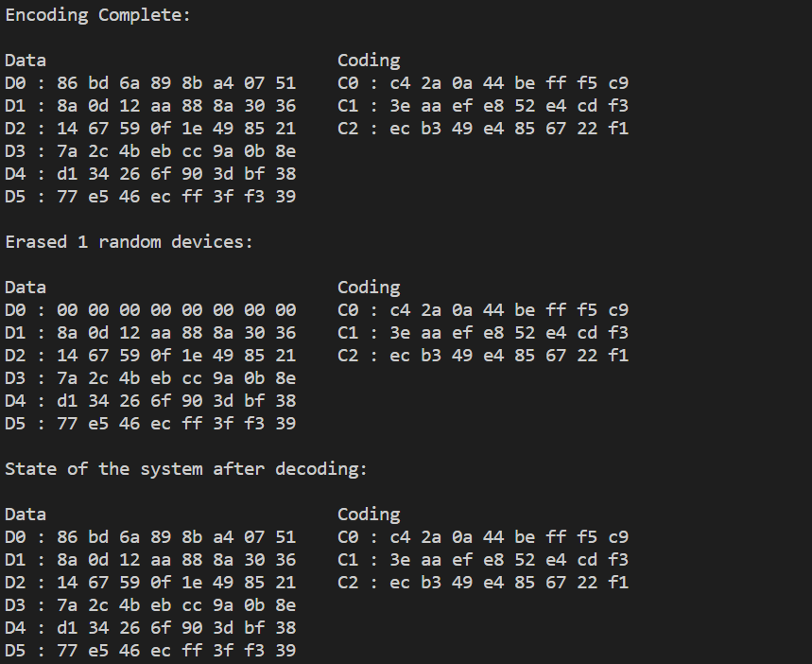Click the 'Erased 1 random devices:' line
This screenshot has height=664, width=812.
[130, 242]
